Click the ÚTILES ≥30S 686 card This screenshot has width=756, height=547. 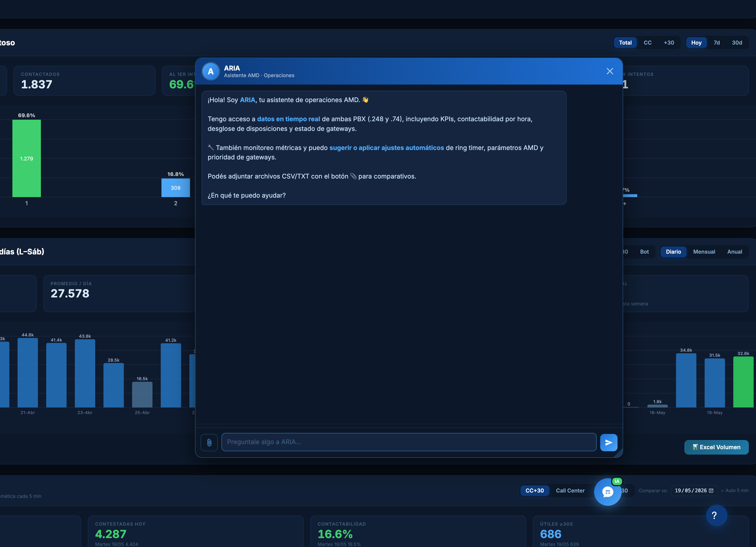point(640,532)
